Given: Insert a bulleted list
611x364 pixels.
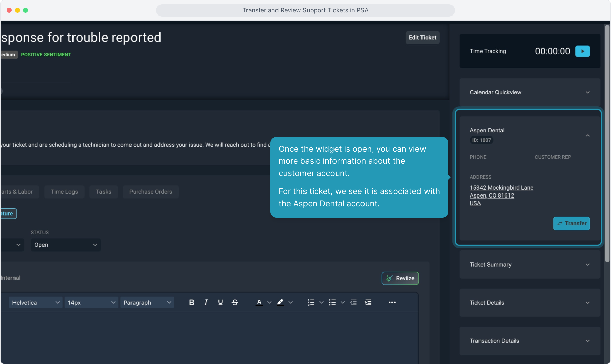Looking at the screenshot, I should (x=332, y=303).
